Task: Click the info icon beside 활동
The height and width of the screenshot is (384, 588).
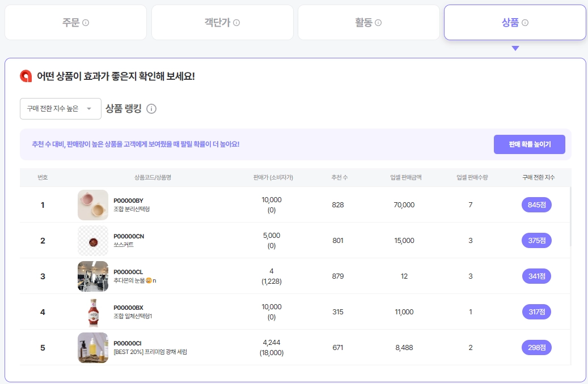Action: tap(378, 23)
